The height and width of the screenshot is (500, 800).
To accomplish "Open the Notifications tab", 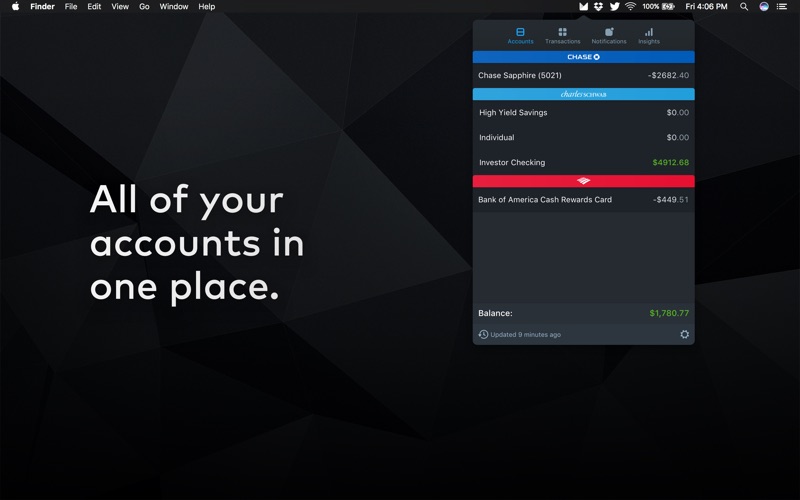I will (609, 36).
